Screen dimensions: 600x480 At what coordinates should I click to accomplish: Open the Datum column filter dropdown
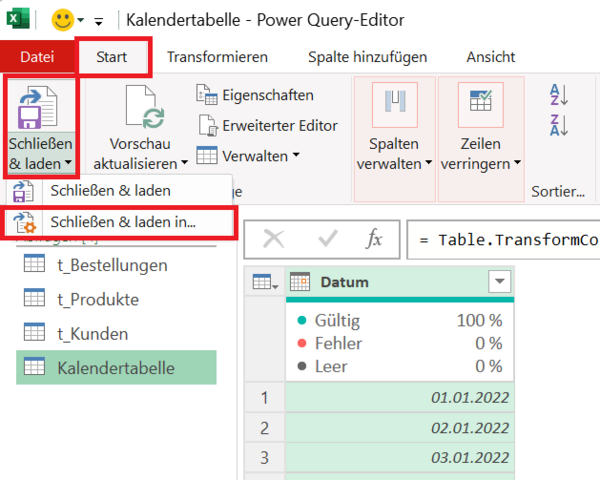pyautogui.click(x=499, y=283)
